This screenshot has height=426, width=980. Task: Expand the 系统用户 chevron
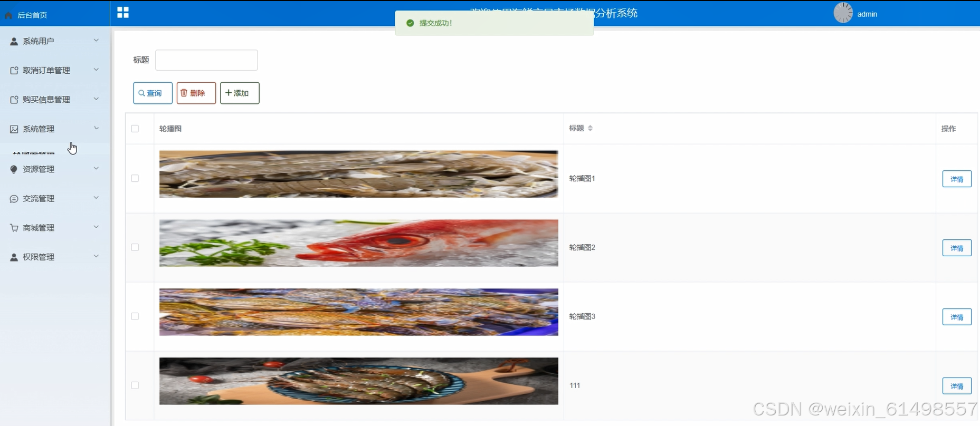[x=96, y=41]
